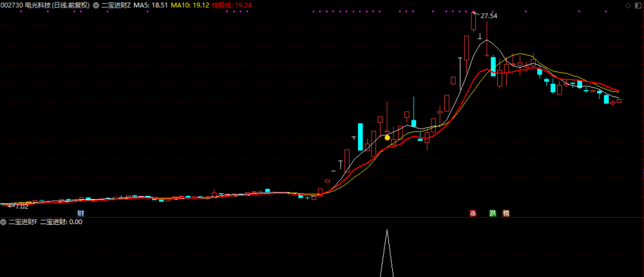Select the 二宝进财F indicator name
This screenshot has height=277, width=644.
click(23, 222)
